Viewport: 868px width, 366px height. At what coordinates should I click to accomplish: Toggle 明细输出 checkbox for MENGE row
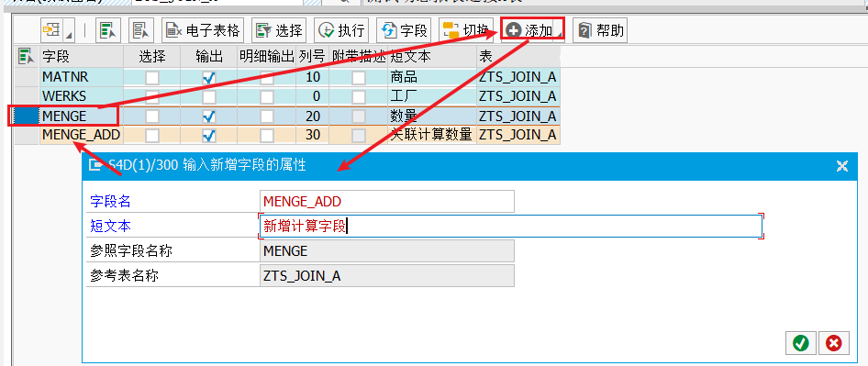267,116
